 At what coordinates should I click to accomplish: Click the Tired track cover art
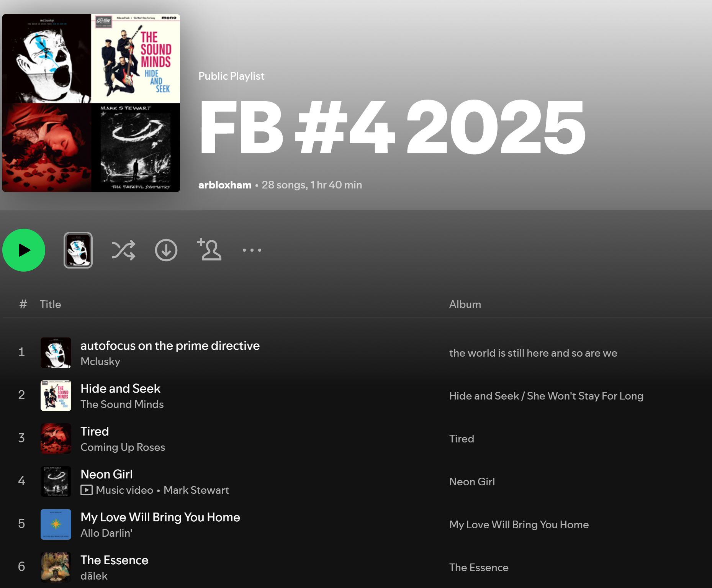(x=56, y=439)
